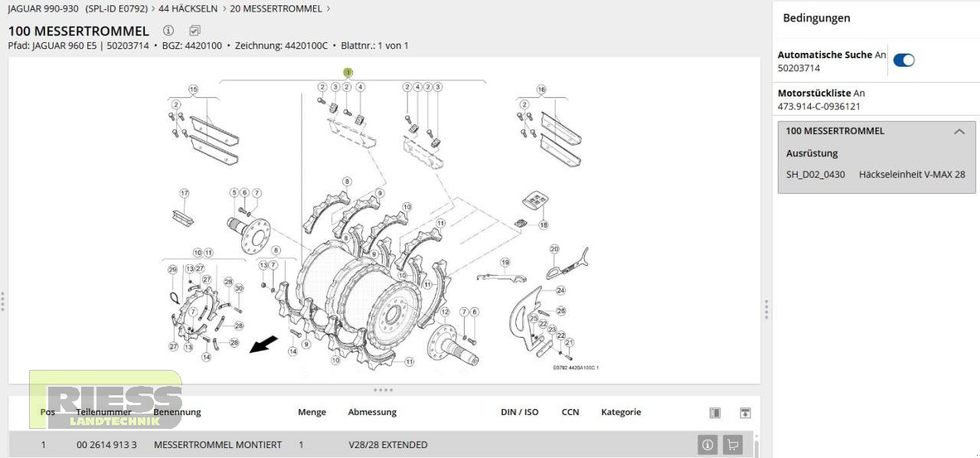980x458 pixels.
Task: Click the left panel drag handle dots
Action: coord(3,301)
